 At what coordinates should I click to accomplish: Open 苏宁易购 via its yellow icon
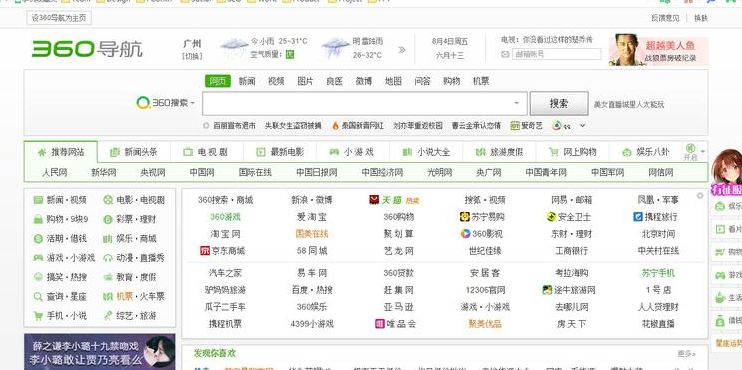tap(464, 217)
